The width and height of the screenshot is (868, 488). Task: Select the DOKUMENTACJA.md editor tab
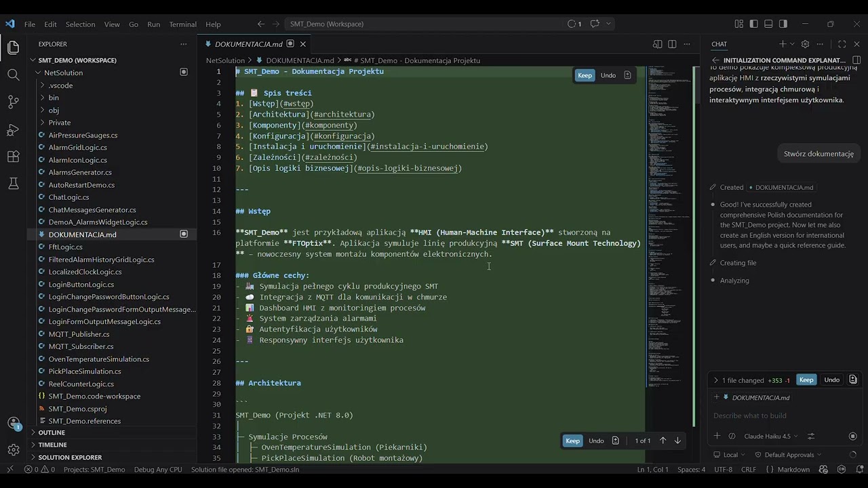pos(248,44)
